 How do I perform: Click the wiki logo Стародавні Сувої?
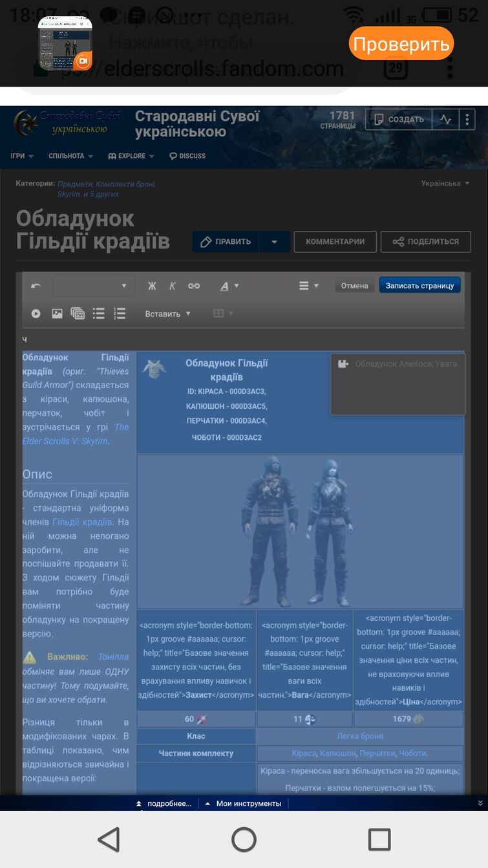pyautogui.click(x=68, y=122)
